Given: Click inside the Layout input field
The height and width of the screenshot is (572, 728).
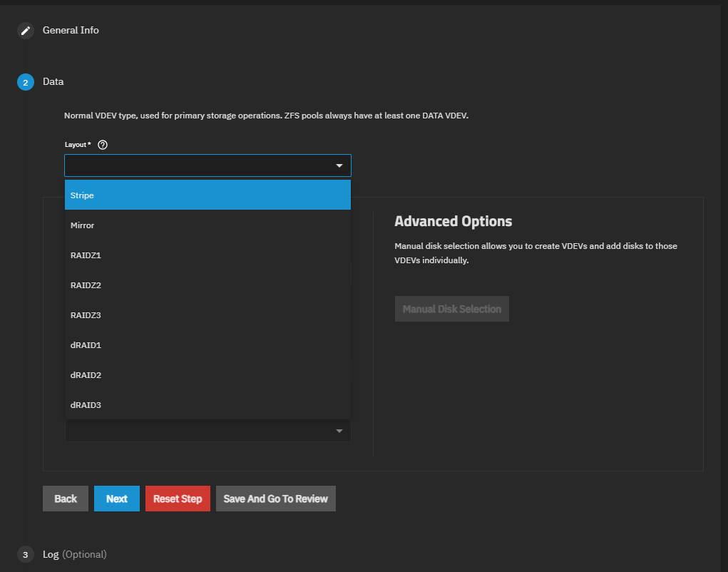Looking at the screenshot, I should (x=196, y=165).
